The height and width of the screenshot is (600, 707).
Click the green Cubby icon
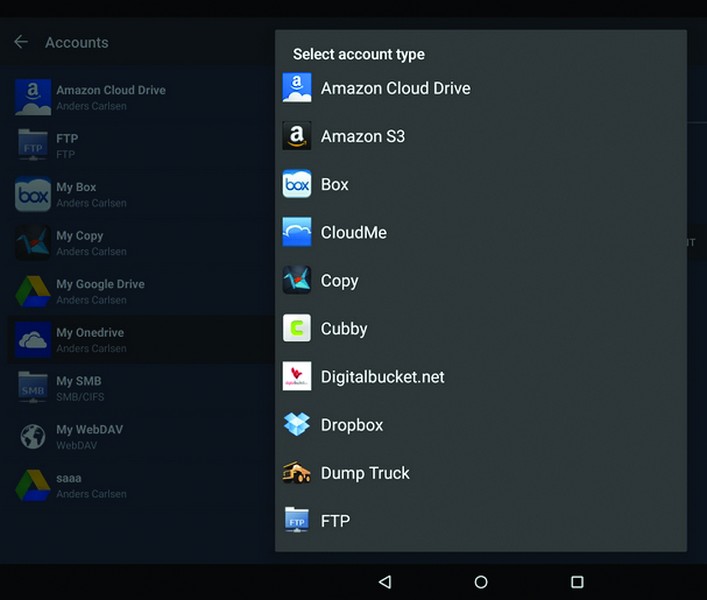coord(297,328)
